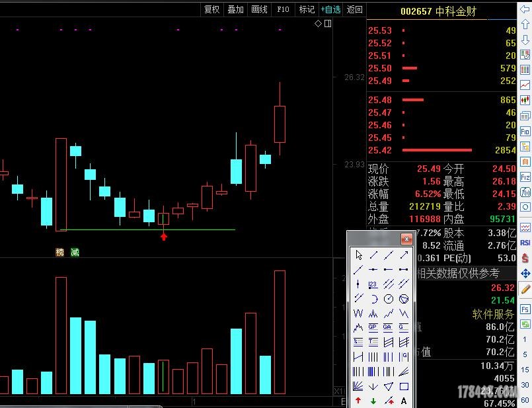Click the down arrow icon in right sidebar
Screen dimensions: 532x408
click(x=525, y=40)
